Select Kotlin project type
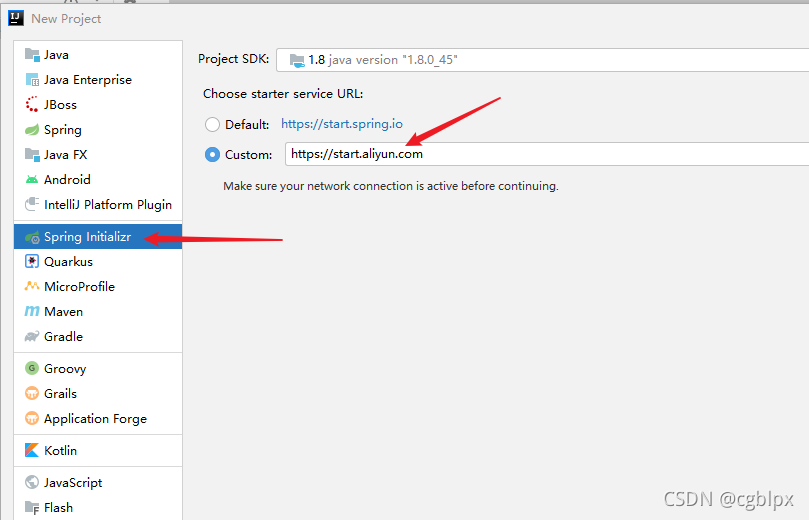 [x=98, y=450]
